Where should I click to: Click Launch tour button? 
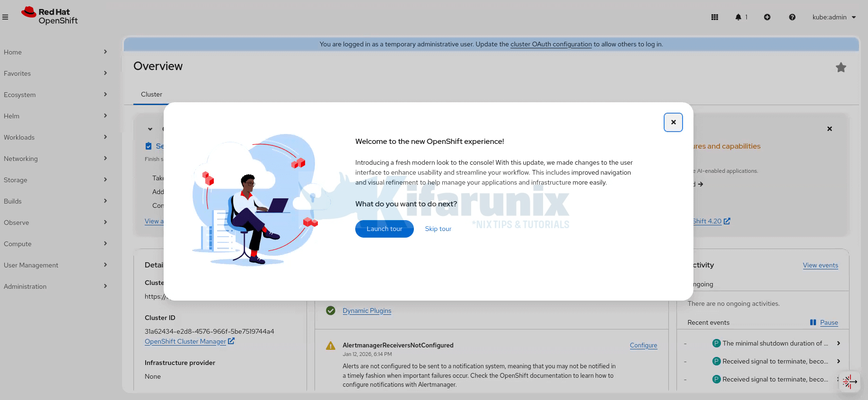tap(385, 229)
